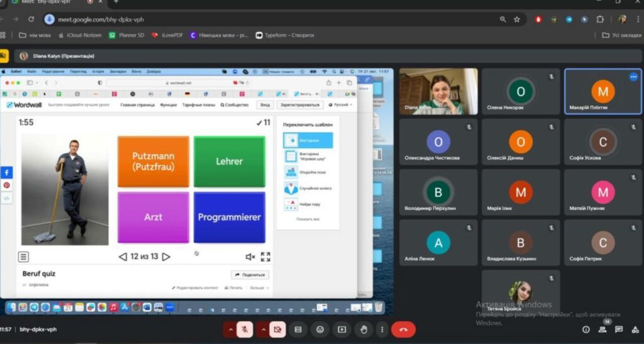Image resolution: width=644 pixels, height=344 pixels.
Task: Pick the purple Arzt answer tile
Action: pyautogui.click(x=153, y=217)
